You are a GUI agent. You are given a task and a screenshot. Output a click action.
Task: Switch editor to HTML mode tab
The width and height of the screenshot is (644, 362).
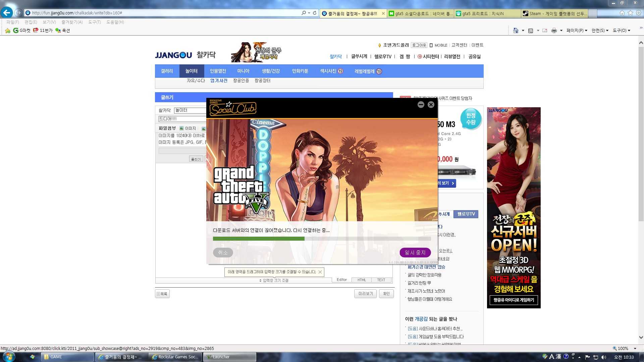362,280
